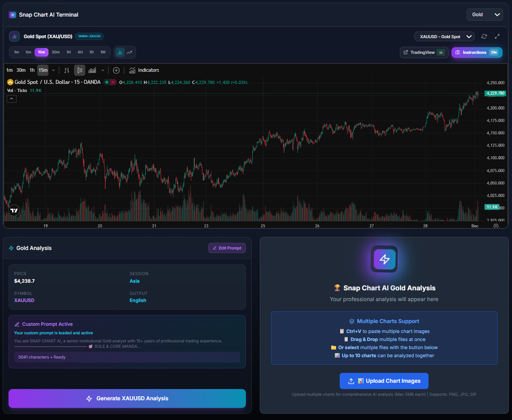
Task: Click the Instructions button
Action: [477, 52]
